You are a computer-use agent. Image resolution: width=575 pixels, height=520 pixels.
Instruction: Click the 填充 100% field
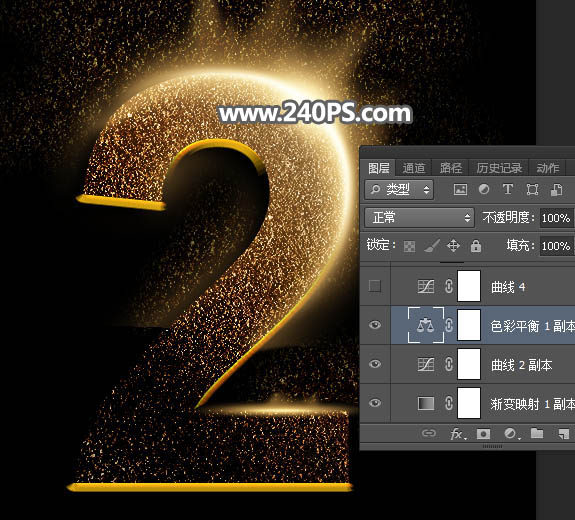point(557,246)
